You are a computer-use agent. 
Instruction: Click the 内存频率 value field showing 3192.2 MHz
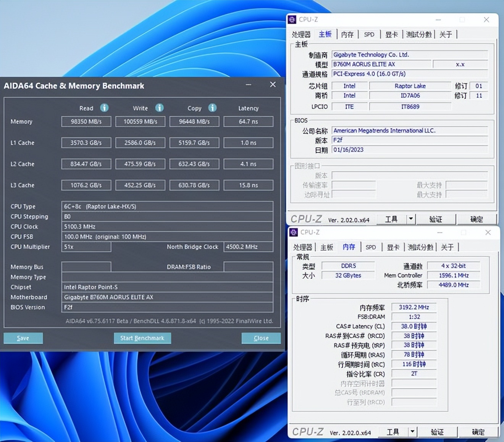414,307
